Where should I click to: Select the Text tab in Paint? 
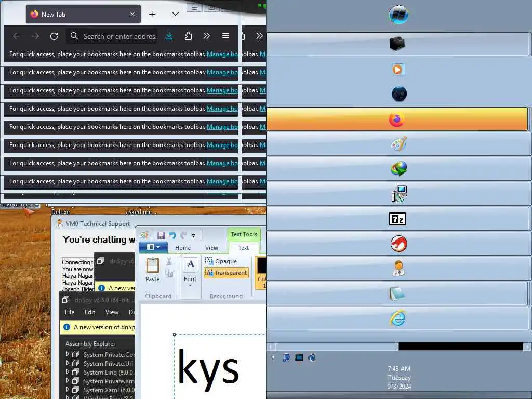pyautogui.click(x=243, y=248)
